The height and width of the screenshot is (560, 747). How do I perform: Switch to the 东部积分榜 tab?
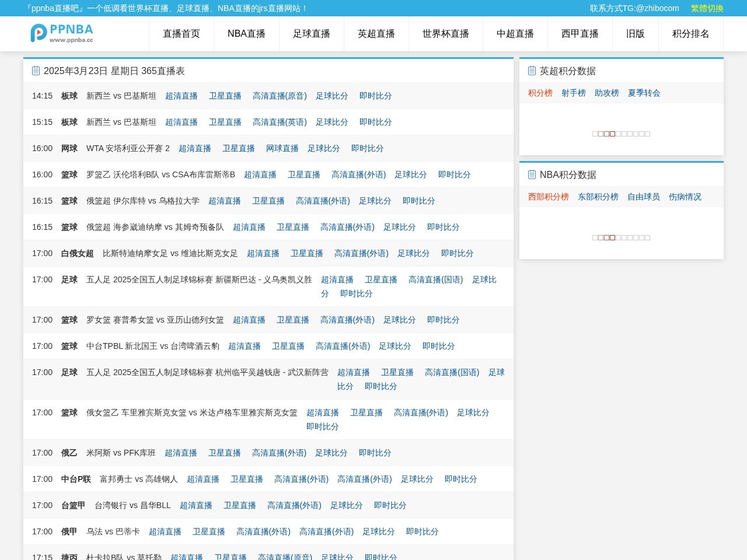(x=598, y=197)
